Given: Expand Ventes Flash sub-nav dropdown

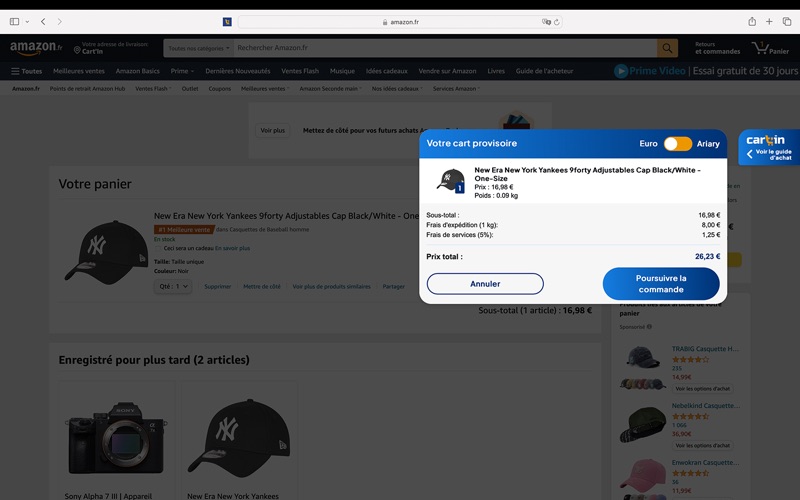Looking at the screenshot, I should (153, 88).
